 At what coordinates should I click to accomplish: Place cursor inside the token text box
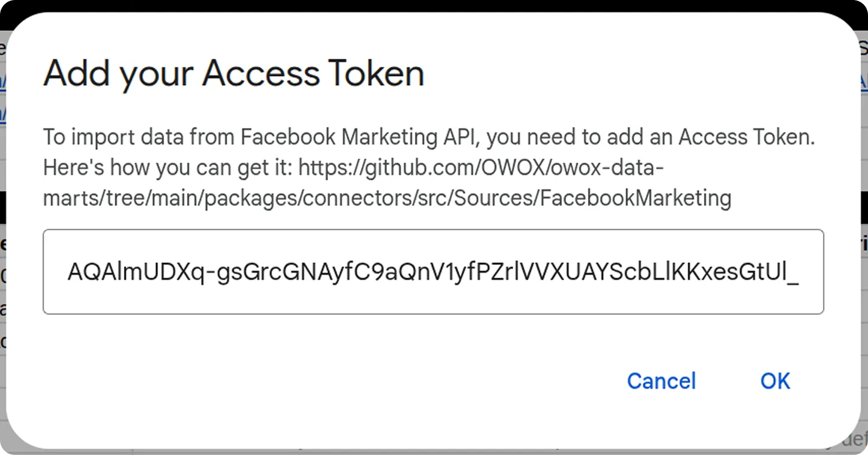[433, 272]
